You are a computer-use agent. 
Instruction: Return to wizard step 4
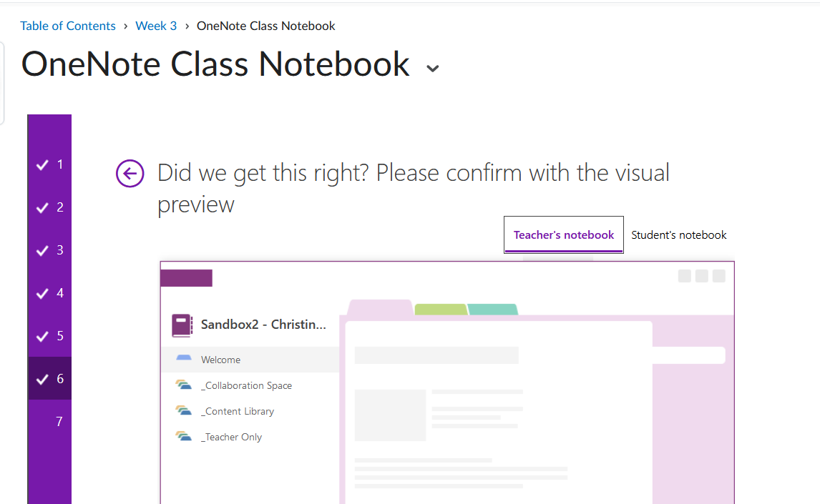49,293
